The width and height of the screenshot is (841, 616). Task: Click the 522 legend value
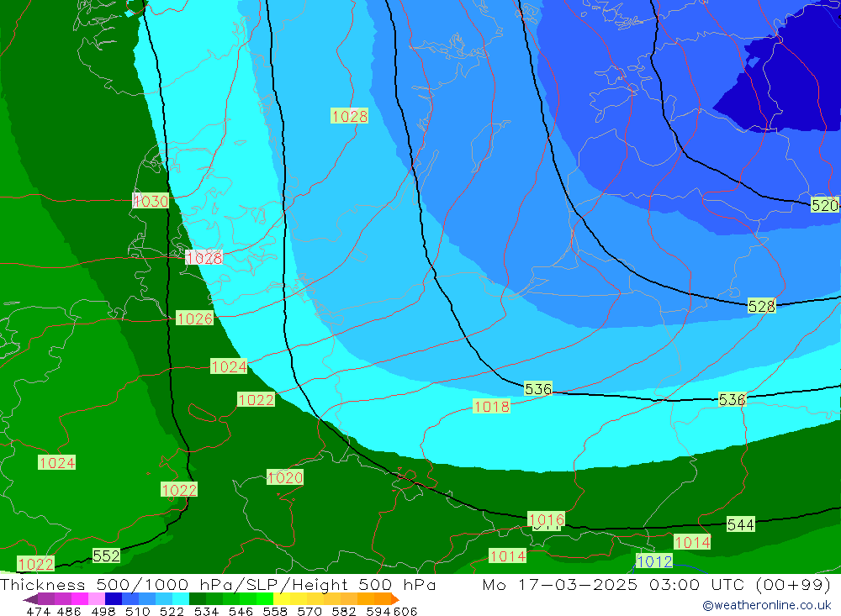pos(172,611)
